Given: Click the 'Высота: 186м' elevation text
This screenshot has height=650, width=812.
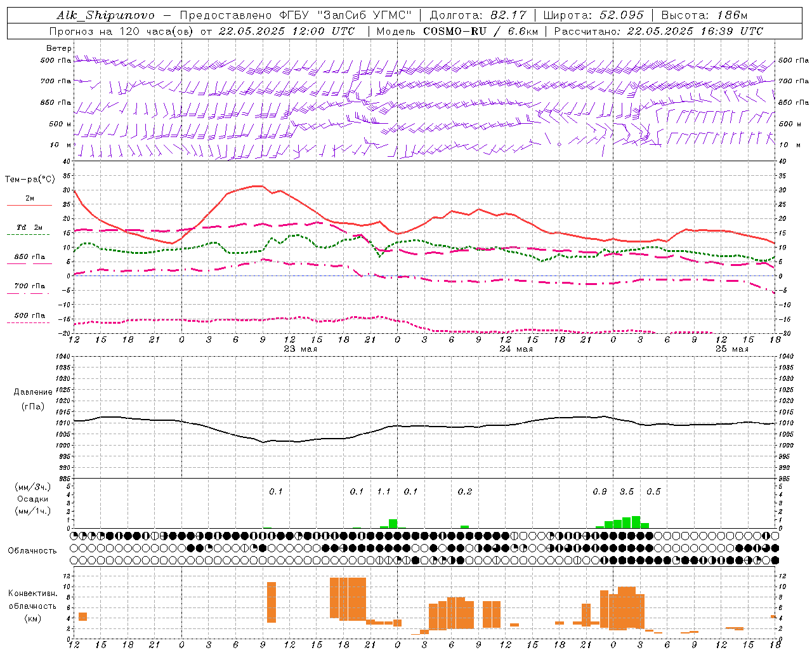Looking at the screenshot, I should 704,15.
